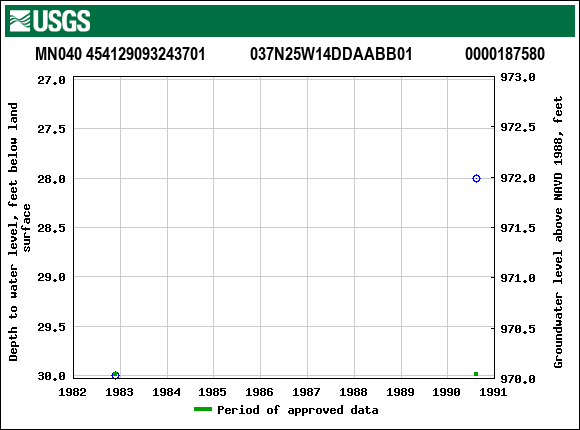
Task: Click the '971.0' right axis label
Action: (517, 278)
